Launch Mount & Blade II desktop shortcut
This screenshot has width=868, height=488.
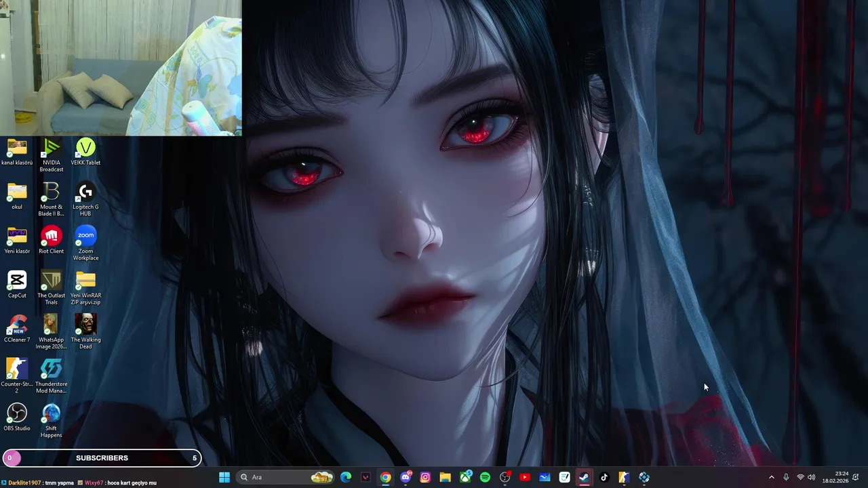tap(52, 199)
